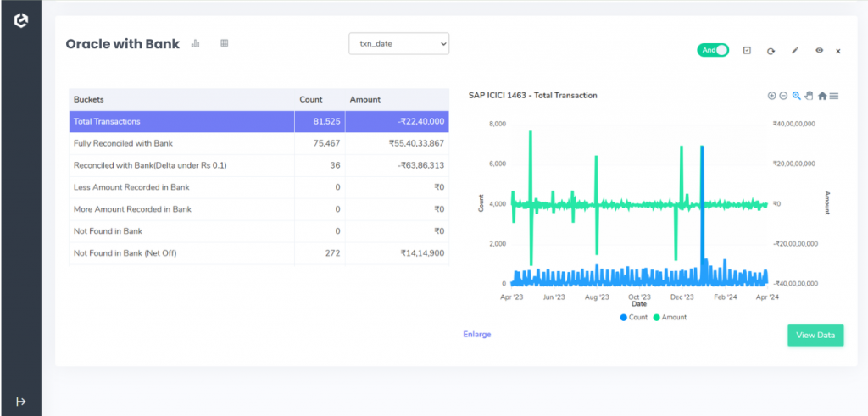Viewport: 868px width, 416px height.
Task: Click the refresh icon in header
Action: (x=771, y=51)
